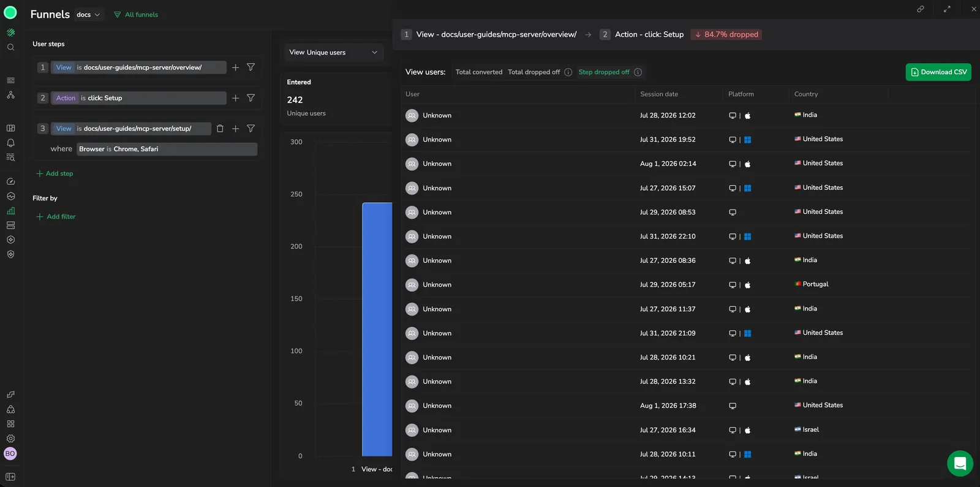The image size is (980, 487).
Task: Edit step 3 View setup path field
Action: tap(131, 129)
